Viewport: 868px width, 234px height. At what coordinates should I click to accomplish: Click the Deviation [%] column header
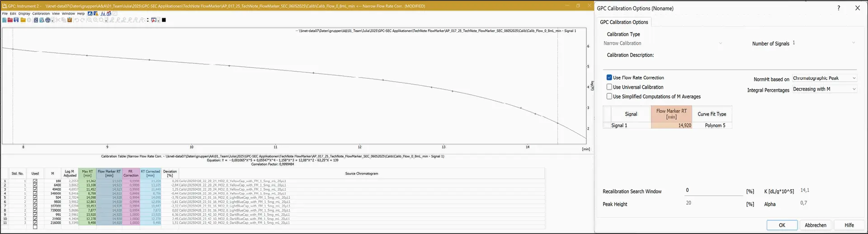(170, 173)
